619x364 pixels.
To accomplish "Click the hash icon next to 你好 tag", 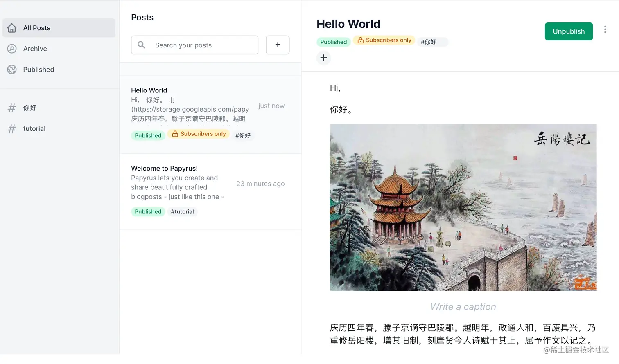I will [12, 108].
